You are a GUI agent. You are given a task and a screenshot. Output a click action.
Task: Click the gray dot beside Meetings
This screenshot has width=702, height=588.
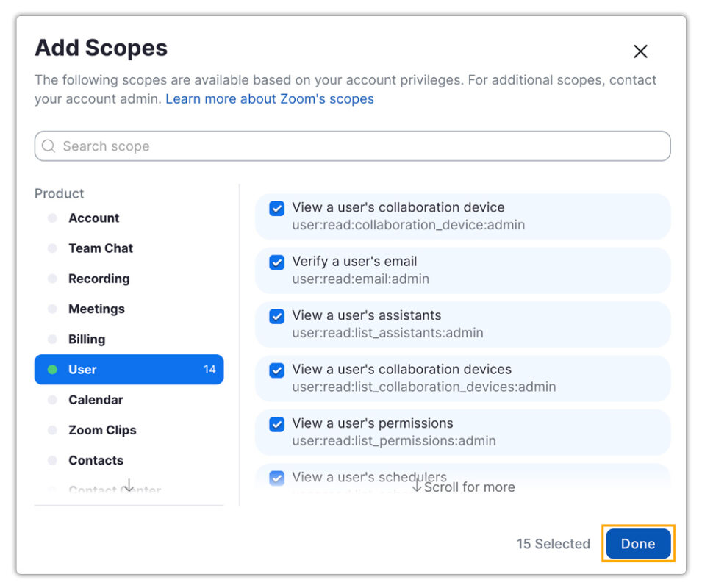pyautogui.click(x=52, y=309)
